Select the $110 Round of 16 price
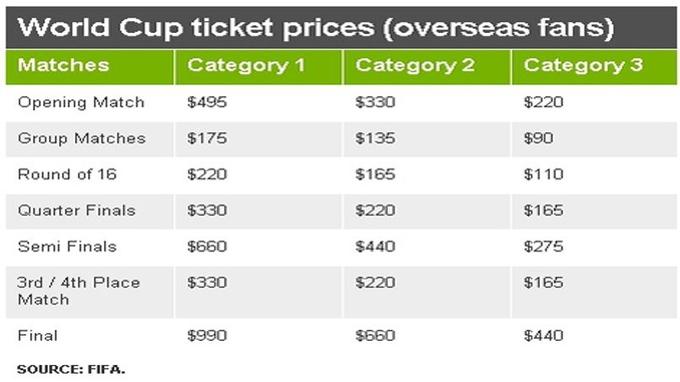680x382 pixels. (x=543, y=174)
